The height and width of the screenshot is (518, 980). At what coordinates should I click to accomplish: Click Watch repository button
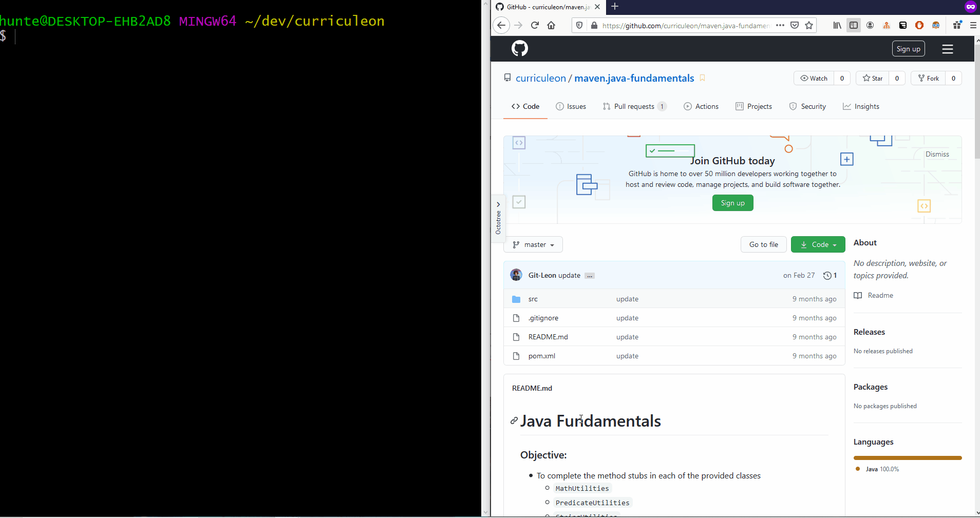coord(814,78)
